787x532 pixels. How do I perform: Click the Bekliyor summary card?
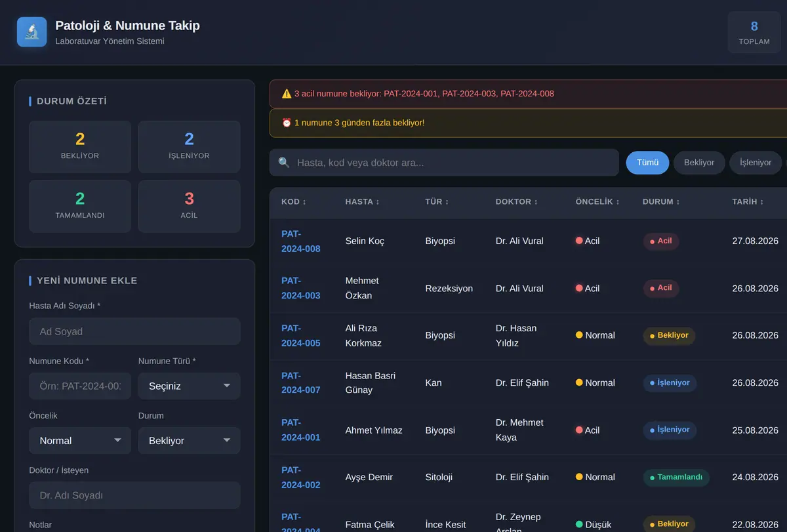click(80, 146)
